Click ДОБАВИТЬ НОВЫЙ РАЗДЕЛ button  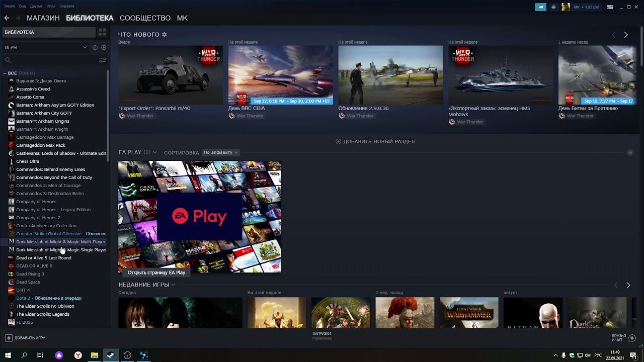coord(375,142)
